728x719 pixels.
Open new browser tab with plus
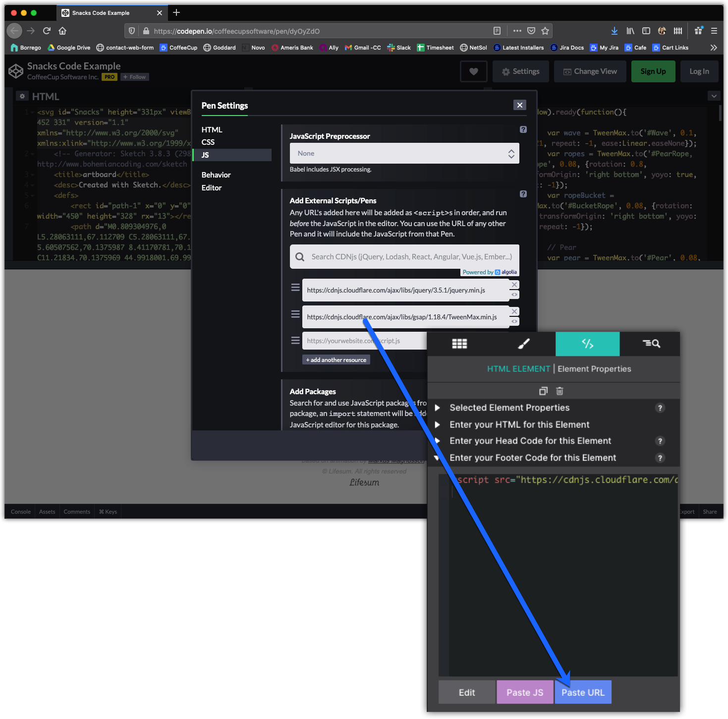[176, 12]
